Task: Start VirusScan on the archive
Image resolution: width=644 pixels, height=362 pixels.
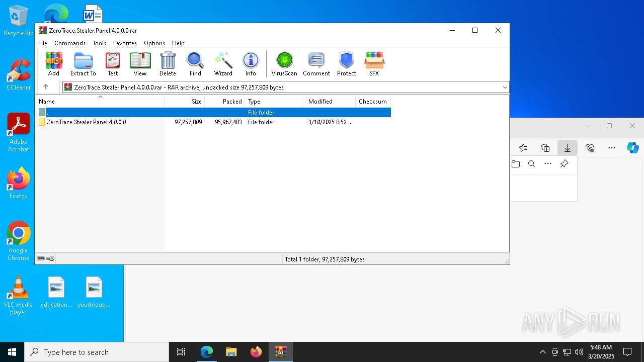Action: click(284, 64)
